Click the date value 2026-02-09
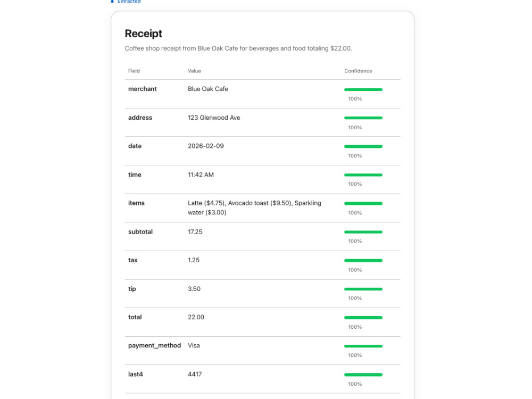Image resolution: width=532 pixels, height=399 pixels. click(206, 146)
